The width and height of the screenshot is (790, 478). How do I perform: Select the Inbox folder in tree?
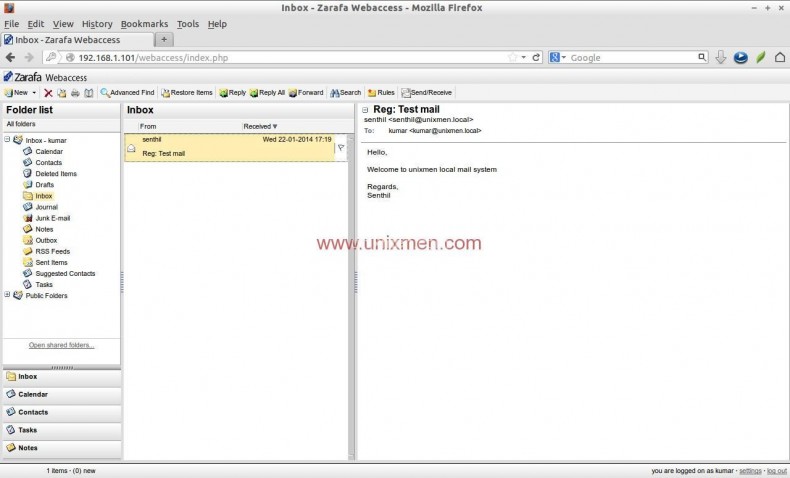tap(44, 195)
